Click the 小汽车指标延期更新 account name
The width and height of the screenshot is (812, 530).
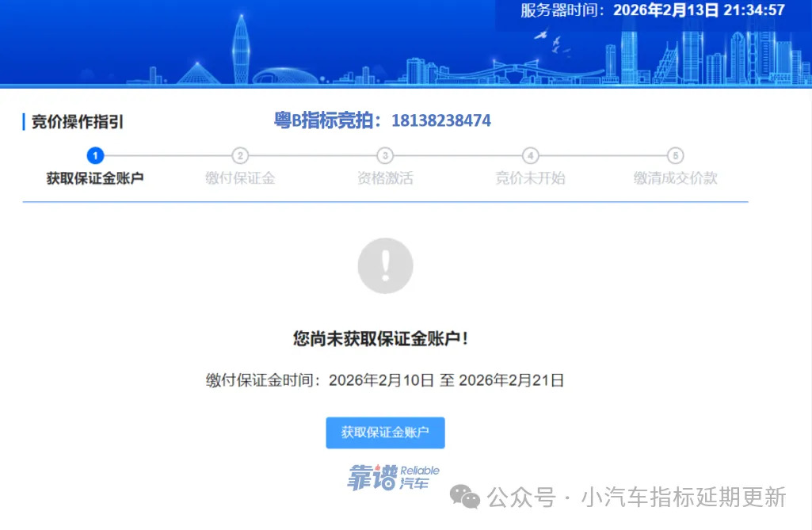click(x=684, y=498)
